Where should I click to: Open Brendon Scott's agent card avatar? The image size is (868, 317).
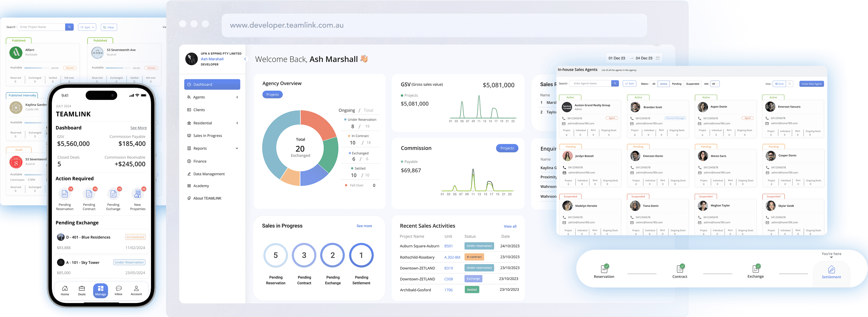click(x=635, y=107)
